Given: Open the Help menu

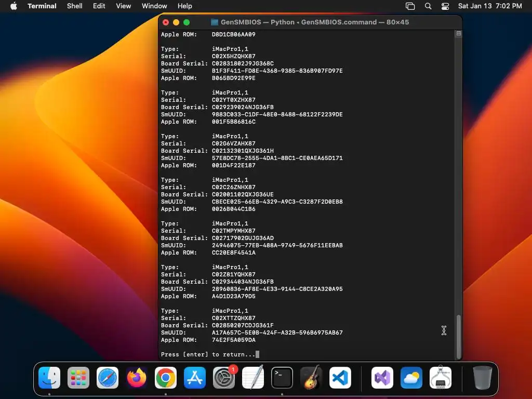Looking at the screenshot, I should click(x=185, y=6).
